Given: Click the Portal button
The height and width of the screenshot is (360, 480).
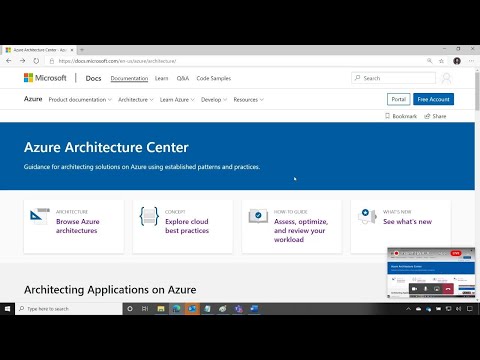Looking at the screenshot, I should (x=399, y=99).
